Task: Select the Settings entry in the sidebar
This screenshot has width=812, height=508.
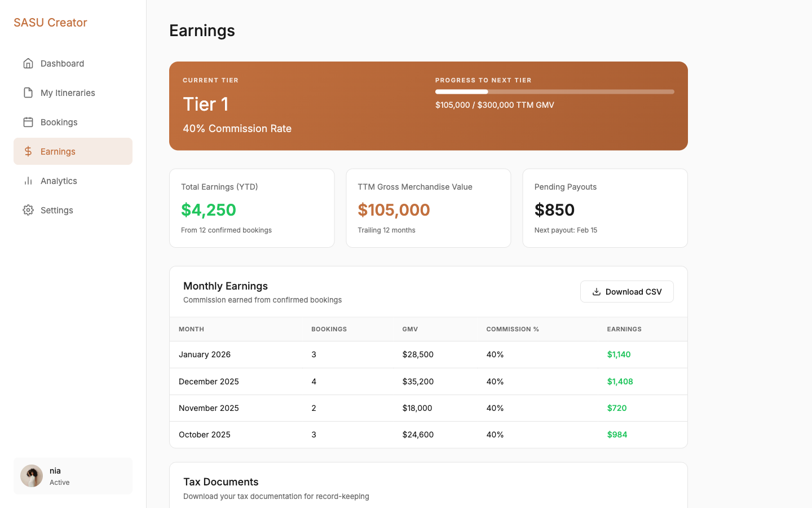Action: (x=56, y=210)
